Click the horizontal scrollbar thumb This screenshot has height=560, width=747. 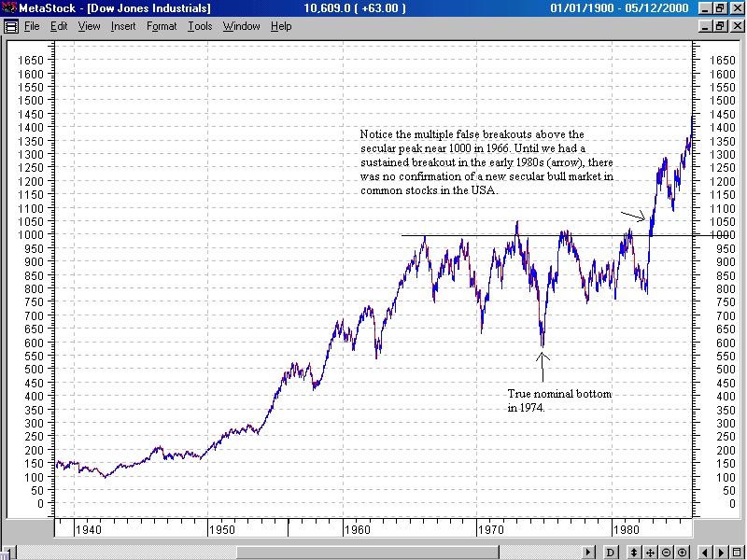368,553
